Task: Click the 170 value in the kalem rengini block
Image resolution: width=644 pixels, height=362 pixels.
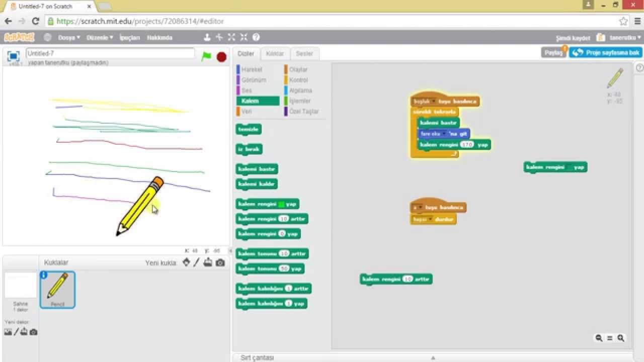Action: coord(467,145)
